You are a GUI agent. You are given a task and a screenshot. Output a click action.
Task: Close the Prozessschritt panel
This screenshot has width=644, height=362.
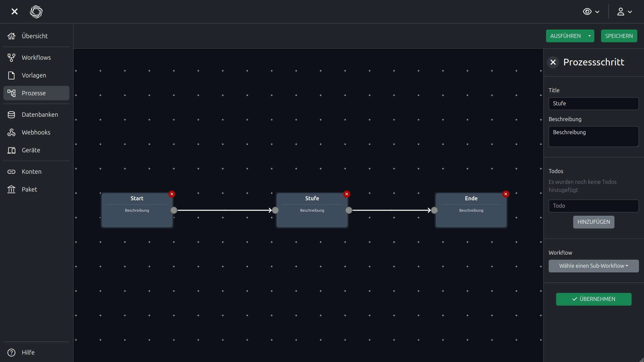553,62
